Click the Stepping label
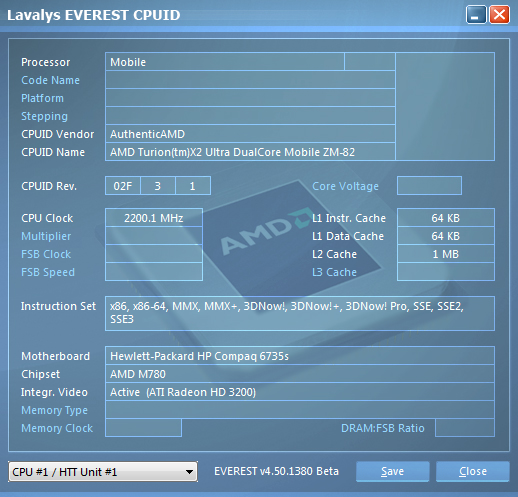Viewport: 518px width, 497px height. (44, 116)
